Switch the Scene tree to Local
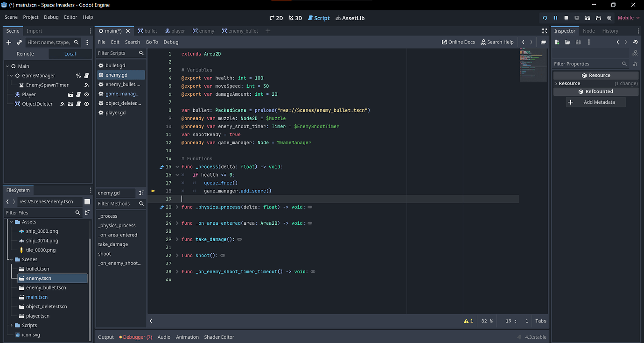Viewport: 644px width, 343px height. coord(70,54)
